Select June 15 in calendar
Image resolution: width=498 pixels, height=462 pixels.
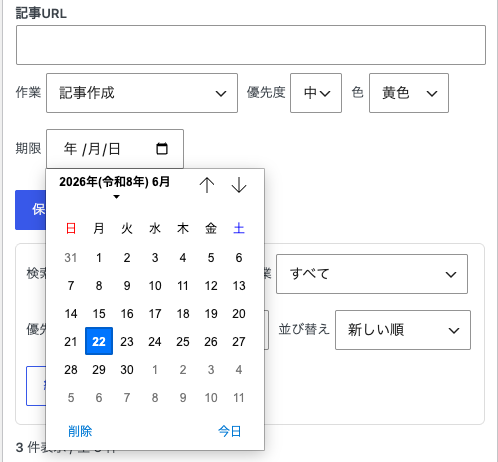[99, 314]
